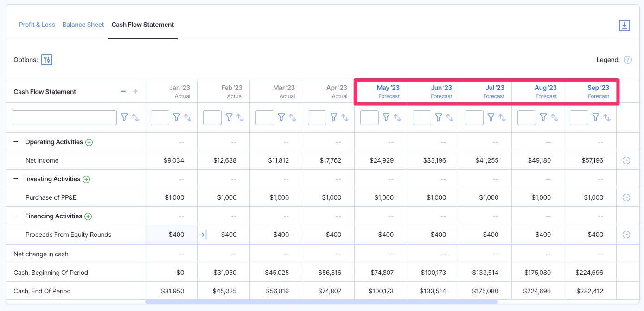Click the download export icon
Viewport: 644px width, 311px height.
(624, 25)
